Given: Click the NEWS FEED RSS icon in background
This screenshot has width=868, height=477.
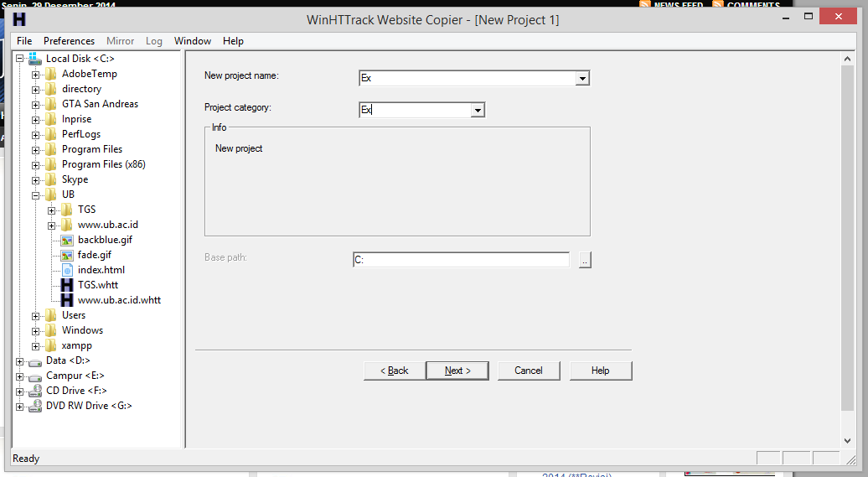Looking at the screenshot, I should (645, 4).
